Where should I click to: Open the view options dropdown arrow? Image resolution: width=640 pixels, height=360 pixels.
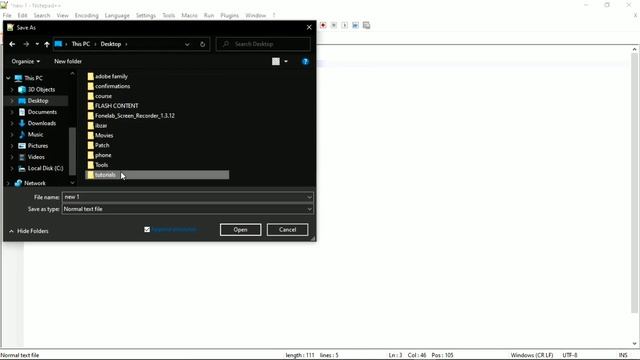pyautogui.click(x=286, y=61)
